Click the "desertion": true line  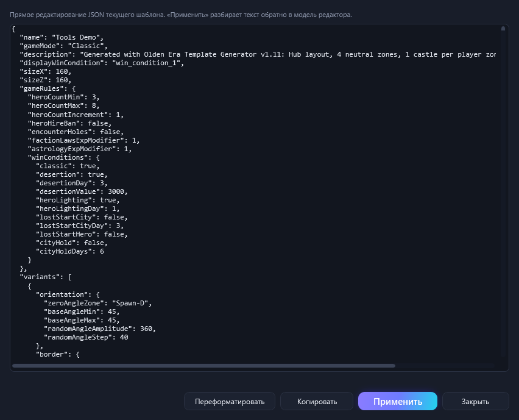(x=71, y=174)
